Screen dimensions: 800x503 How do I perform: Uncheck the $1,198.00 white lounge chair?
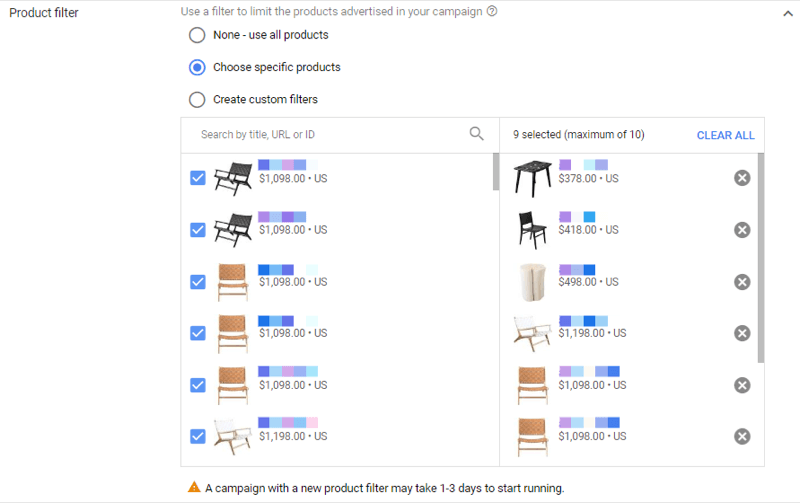tap(198, 436)
